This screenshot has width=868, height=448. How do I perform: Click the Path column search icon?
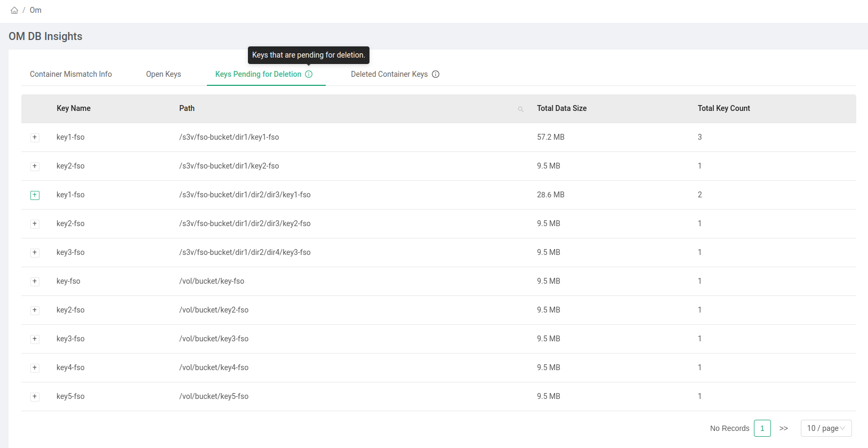click(520, 109)
